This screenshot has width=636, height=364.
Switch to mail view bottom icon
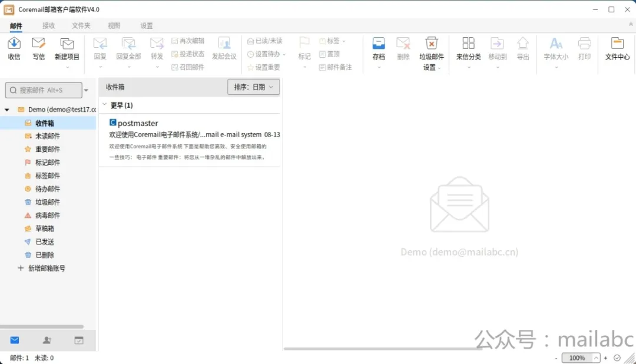[15, 340]
